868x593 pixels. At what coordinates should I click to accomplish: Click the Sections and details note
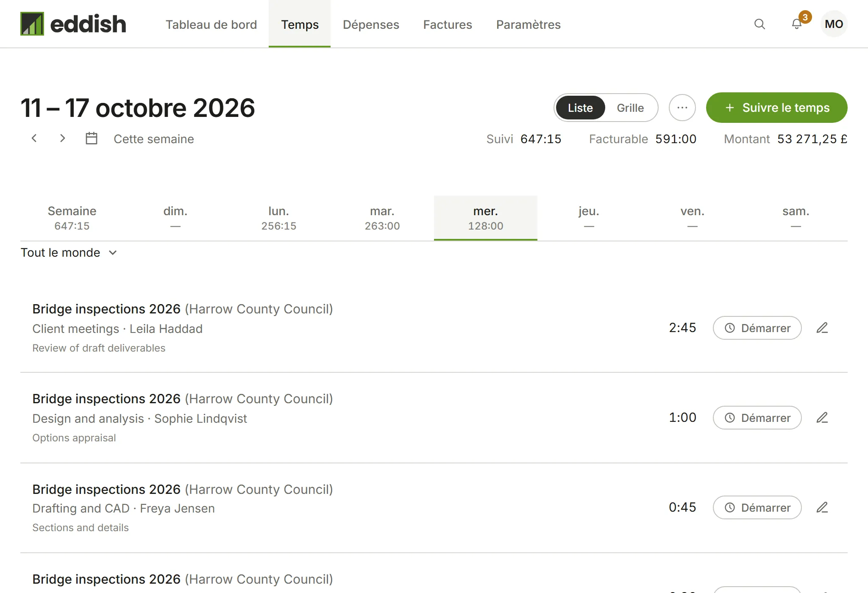pyautogui.click(x=81, y=527)
